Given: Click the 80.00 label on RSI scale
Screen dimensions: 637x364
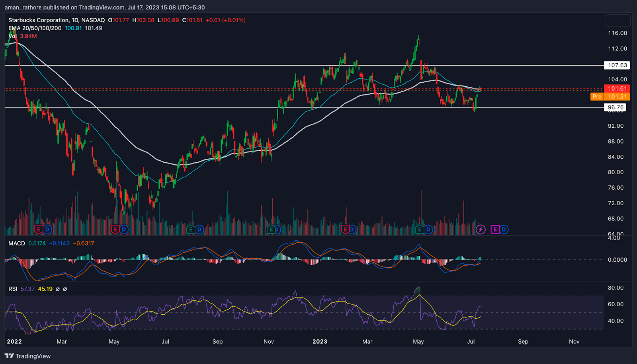Looking at the screenshot, I should point(616,288).
